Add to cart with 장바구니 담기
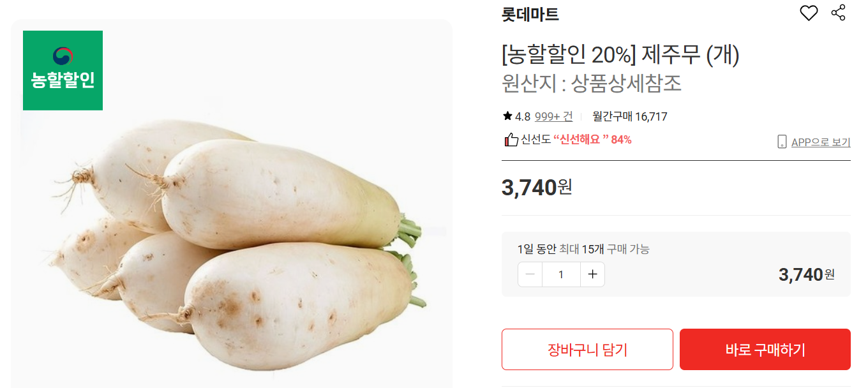This screenshot has height=388, width=868. click(x=587, y=349)
